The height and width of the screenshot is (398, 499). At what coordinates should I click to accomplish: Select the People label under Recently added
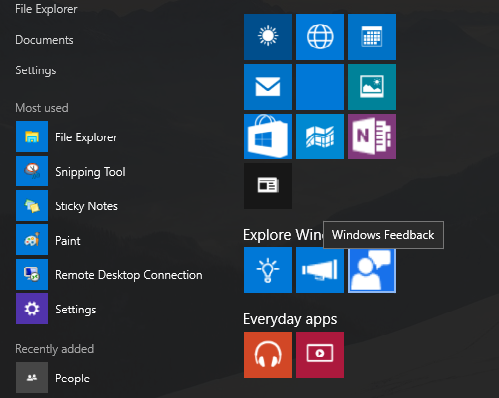[x=72, y=378]
